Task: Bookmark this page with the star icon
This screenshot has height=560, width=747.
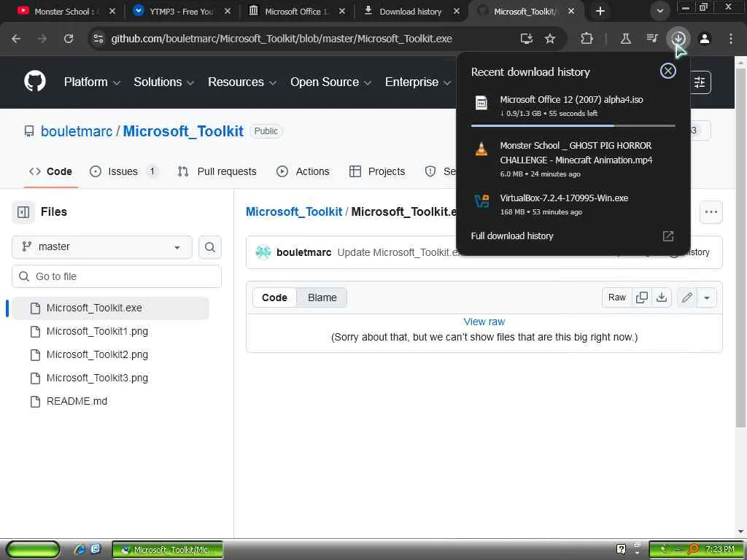Action: tap(550, 39)
